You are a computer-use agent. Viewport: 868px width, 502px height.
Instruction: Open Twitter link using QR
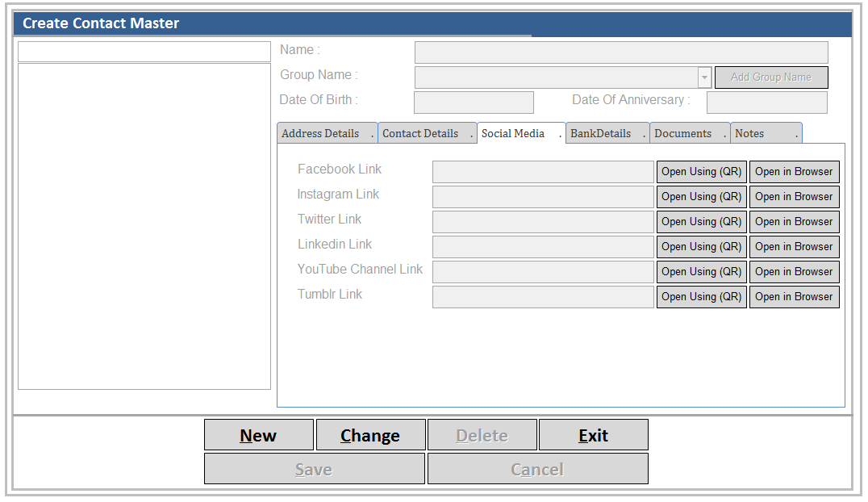tap(701, 222)
